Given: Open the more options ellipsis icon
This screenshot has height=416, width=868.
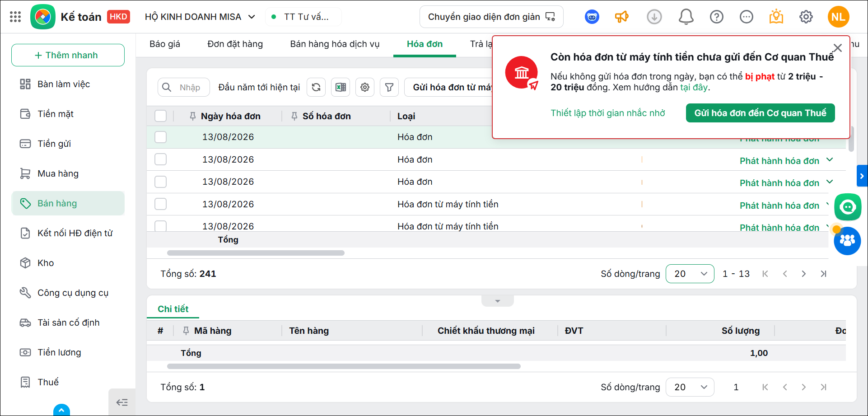Looking at the screenshot, I should 747,17.
